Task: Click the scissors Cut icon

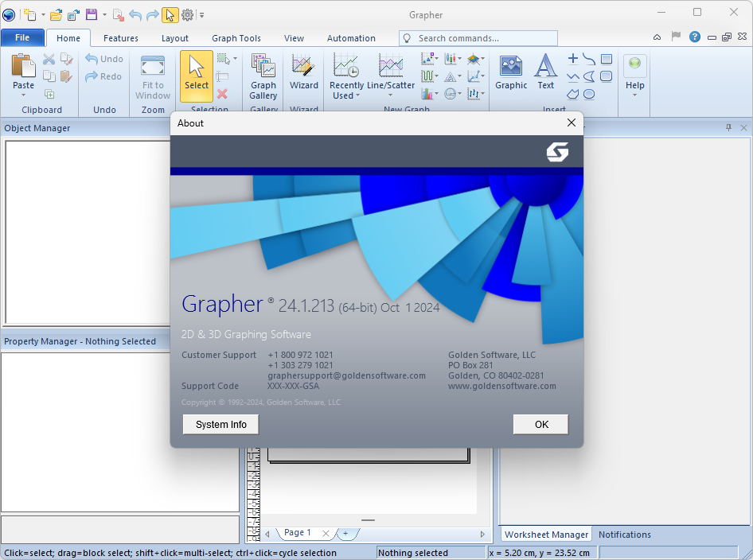Action: coord(49,59)
